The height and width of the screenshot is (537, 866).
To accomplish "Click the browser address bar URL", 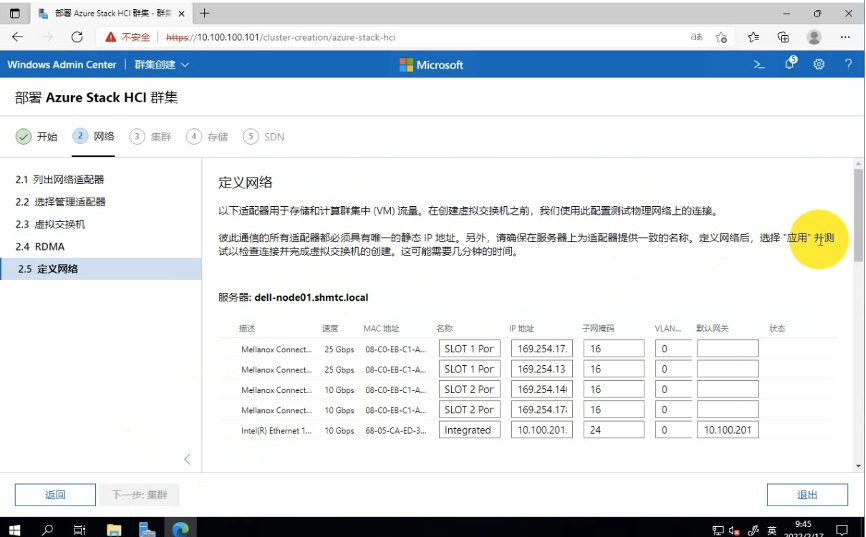I will pos(281,37).
